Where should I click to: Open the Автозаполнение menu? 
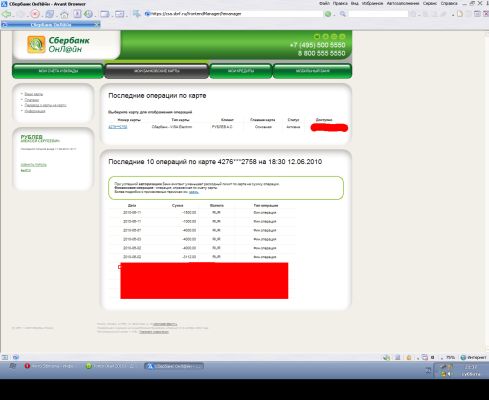point(403,3)
